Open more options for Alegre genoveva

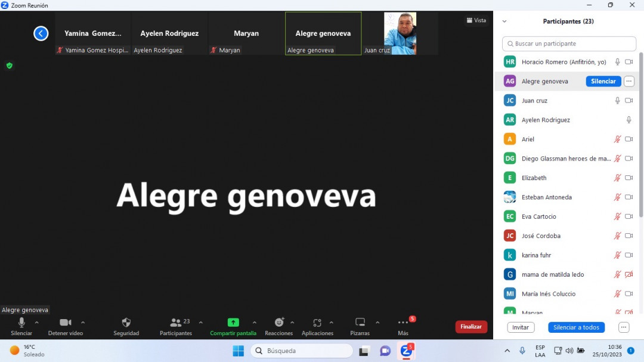click(629, 81)
